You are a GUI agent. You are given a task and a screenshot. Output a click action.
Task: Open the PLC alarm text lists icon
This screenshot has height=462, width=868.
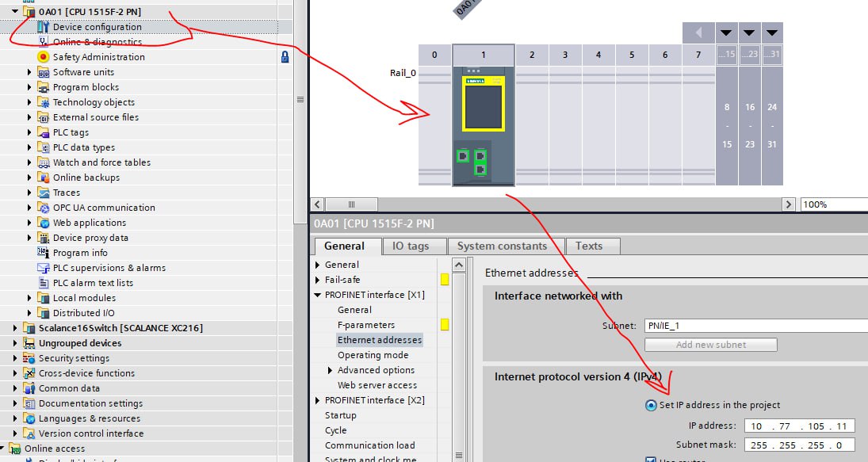coord(43,283)
